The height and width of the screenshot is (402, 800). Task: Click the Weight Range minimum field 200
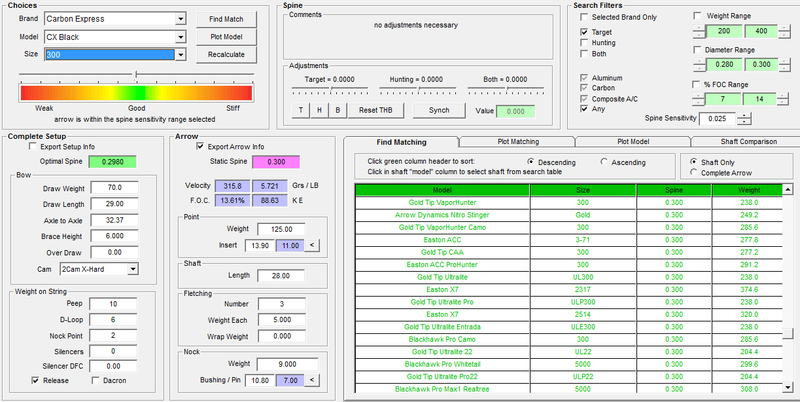pyautogui.click(x=724, y=31)
